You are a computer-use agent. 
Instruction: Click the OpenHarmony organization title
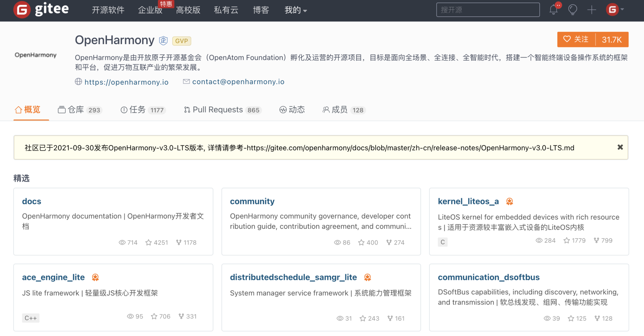pos(115,40)
